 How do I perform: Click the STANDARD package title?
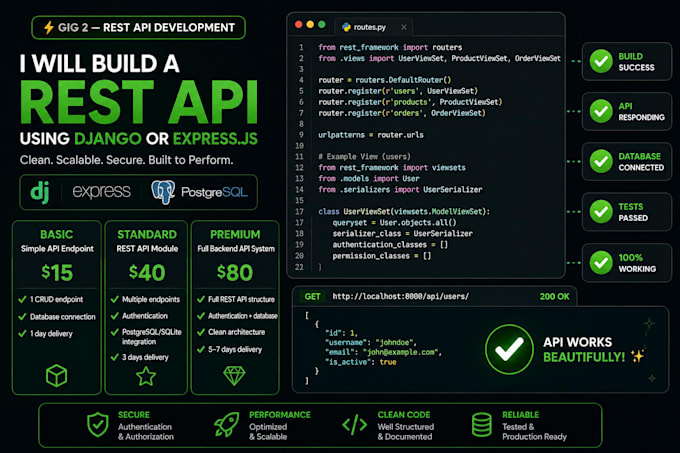[x=147, y=235]
